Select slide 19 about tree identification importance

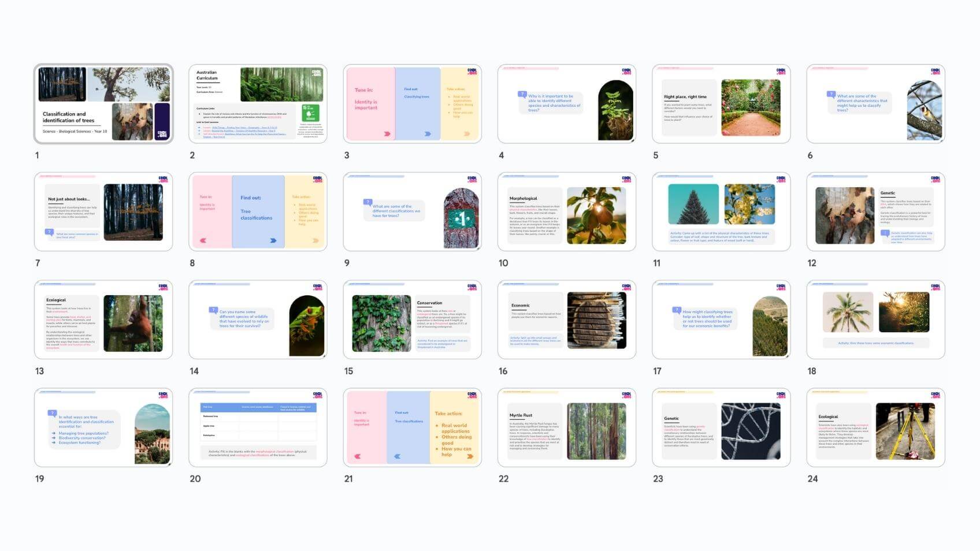click(x=103, y=427)
